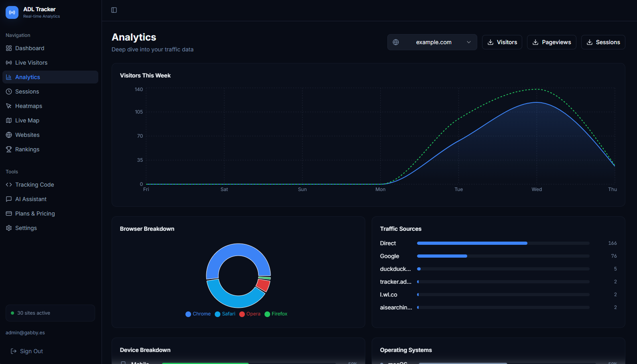Export Pageviews data
The width and height of the screenshot is (637, 364).
click(552, 42)
